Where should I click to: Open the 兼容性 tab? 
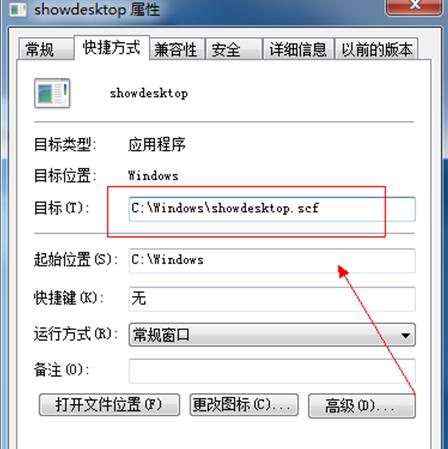176,50
